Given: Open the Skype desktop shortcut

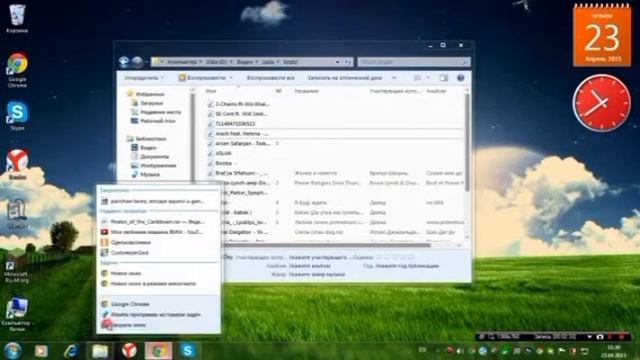Looking at the screenshot, I should (17, 116).
